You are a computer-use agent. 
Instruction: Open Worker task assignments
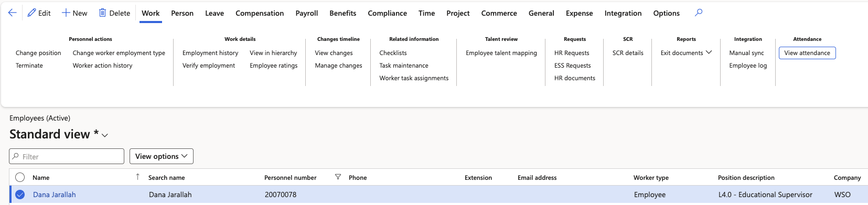(414, 78)
